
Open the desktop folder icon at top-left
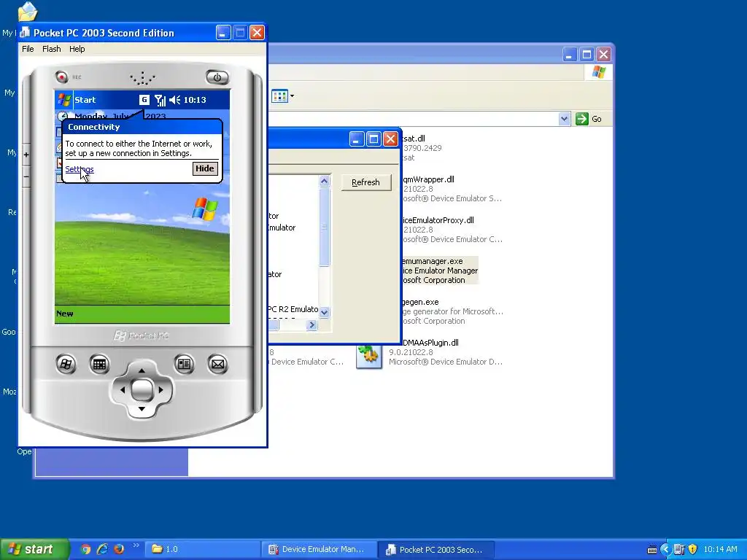[28, 12]
